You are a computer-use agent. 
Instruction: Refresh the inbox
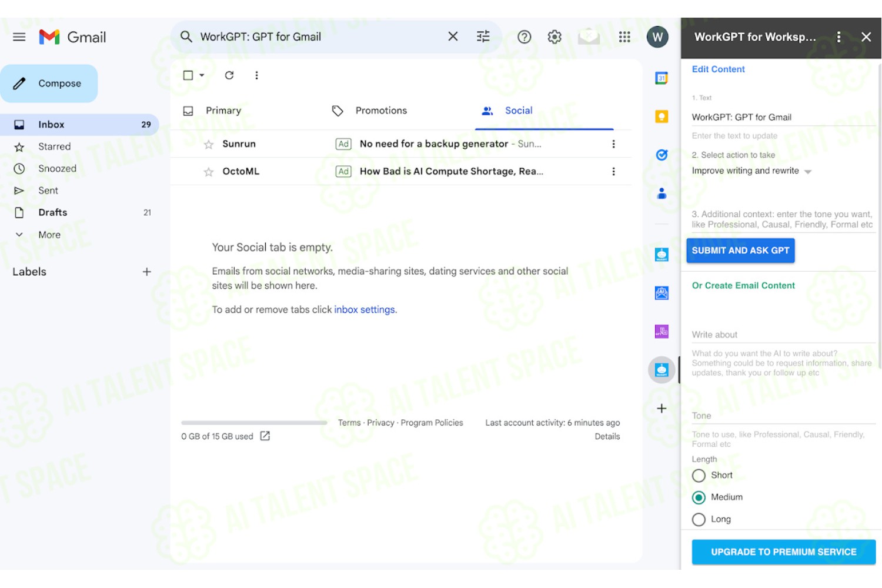click(229, 75)
